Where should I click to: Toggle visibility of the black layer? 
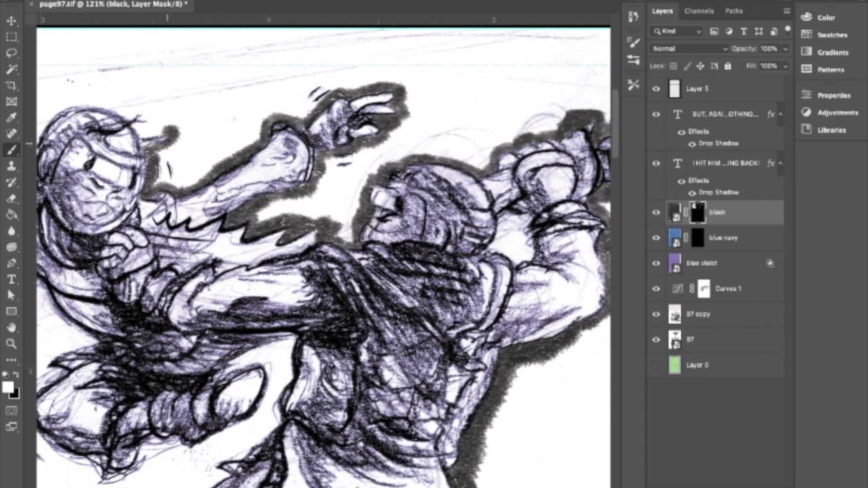tap(656, 212)
